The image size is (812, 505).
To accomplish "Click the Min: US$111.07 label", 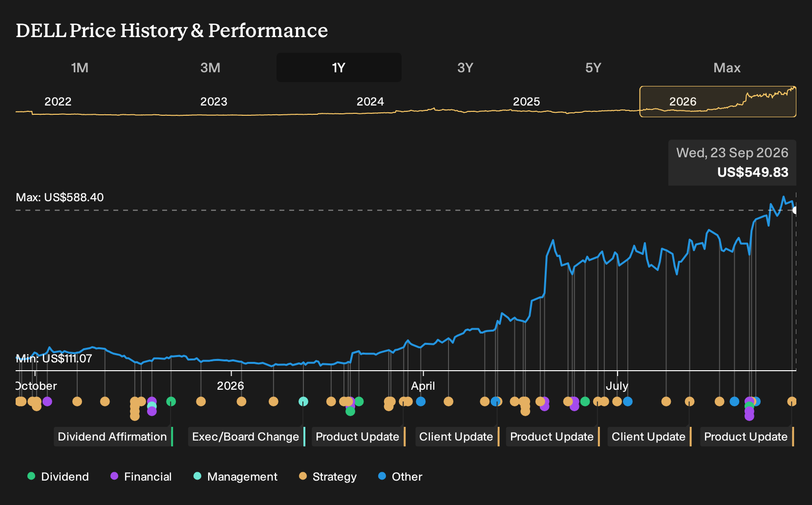I will pyautogui.click(x=54, y=358).
